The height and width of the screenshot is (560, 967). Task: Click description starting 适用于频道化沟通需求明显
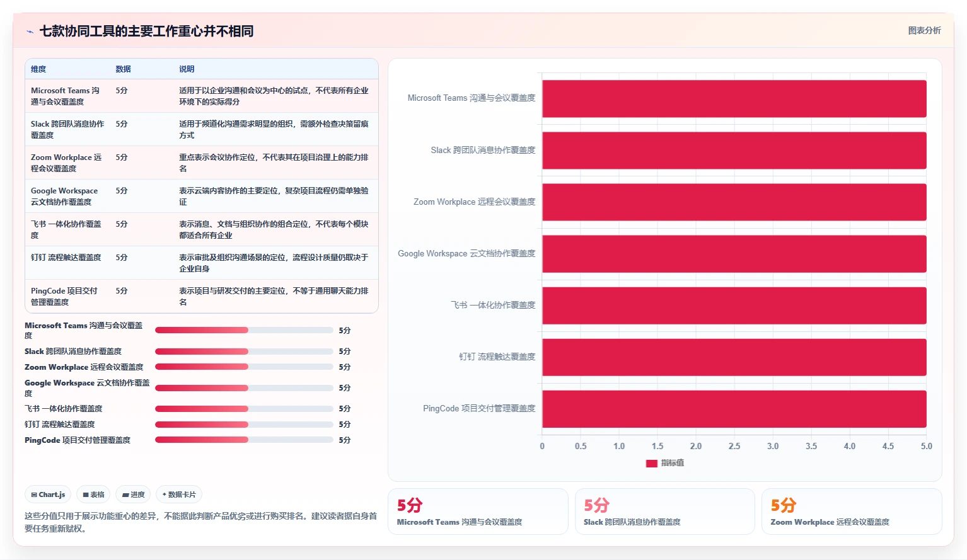pyautogui.click(x=274, y=129)
